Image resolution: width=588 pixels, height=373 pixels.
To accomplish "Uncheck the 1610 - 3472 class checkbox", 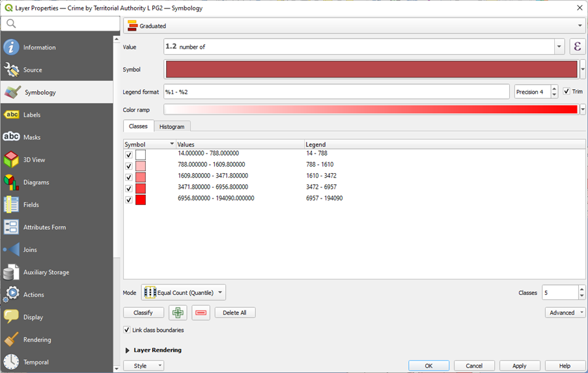I will tap(129, 177).
